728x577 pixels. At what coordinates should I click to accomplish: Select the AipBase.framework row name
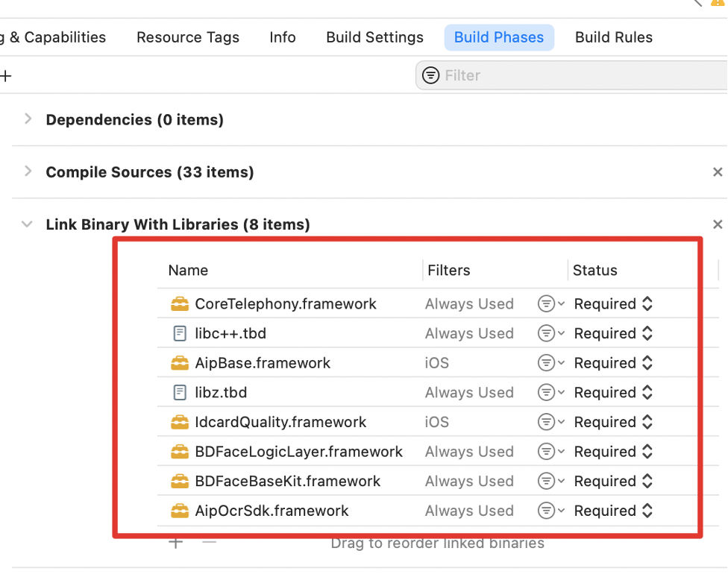[263, 363]
